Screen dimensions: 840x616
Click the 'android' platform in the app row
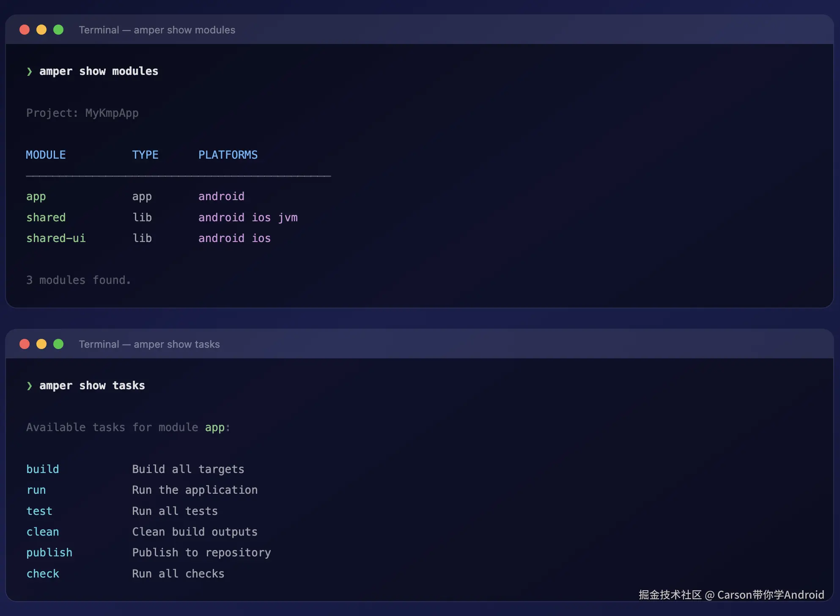point(221,196)
